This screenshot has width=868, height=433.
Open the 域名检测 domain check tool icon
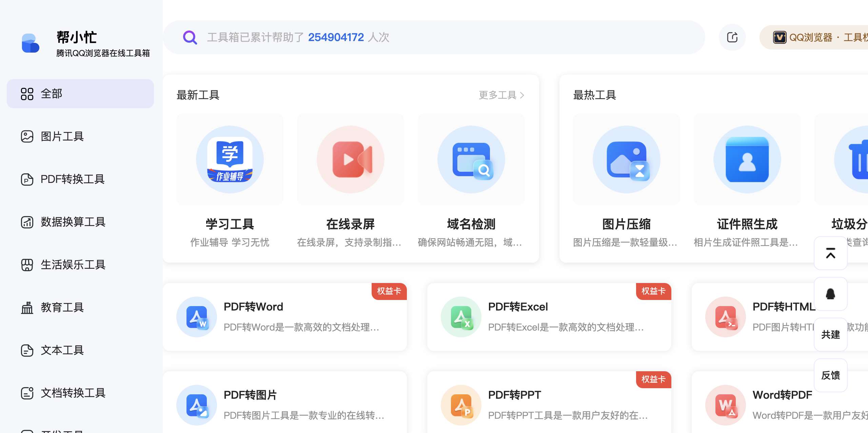tap(471, 159)
